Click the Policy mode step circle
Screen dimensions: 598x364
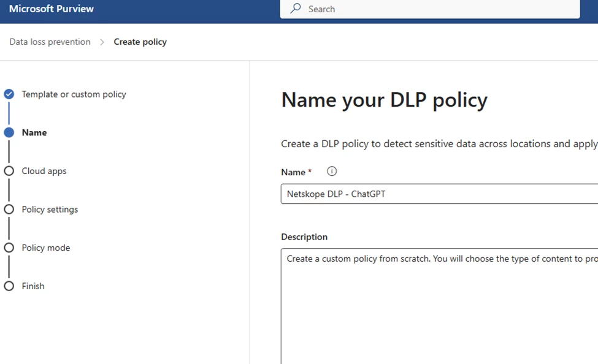coord(9,248)
